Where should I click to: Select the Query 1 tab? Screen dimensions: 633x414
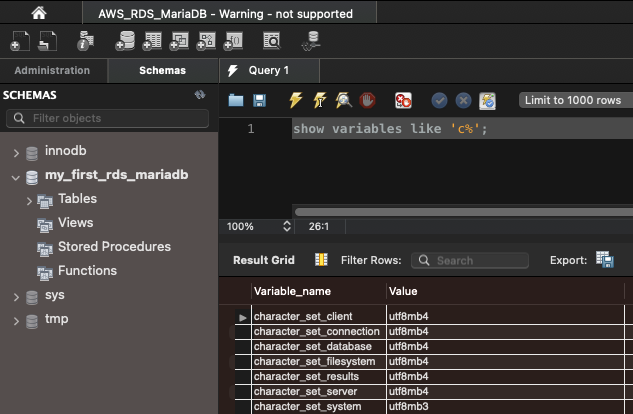(x=269, y=70)
